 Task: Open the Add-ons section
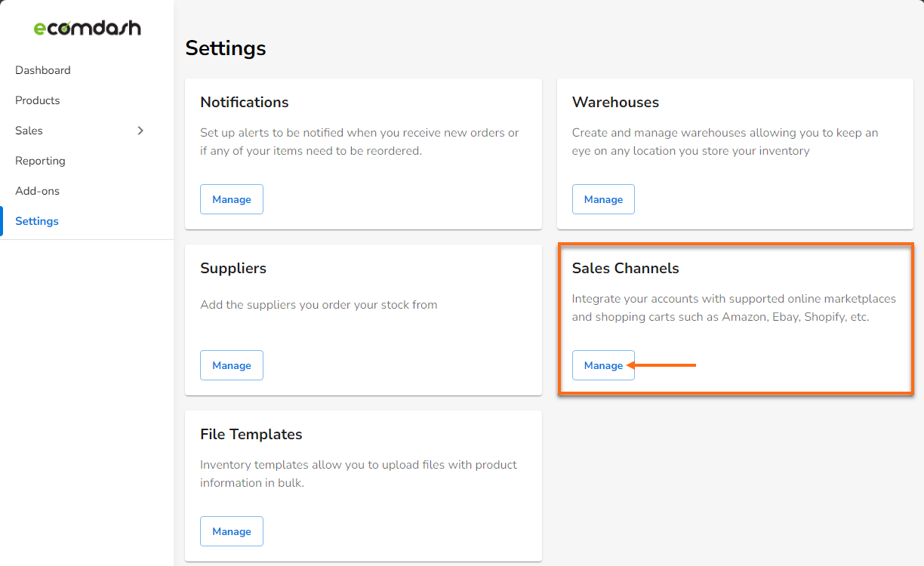coord(37,190)
